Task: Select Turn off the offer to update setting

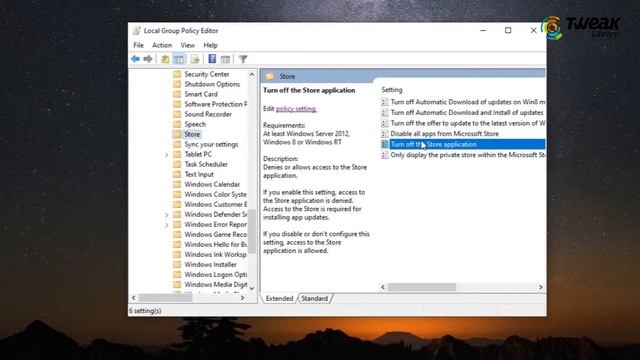Action: point(467,123)
